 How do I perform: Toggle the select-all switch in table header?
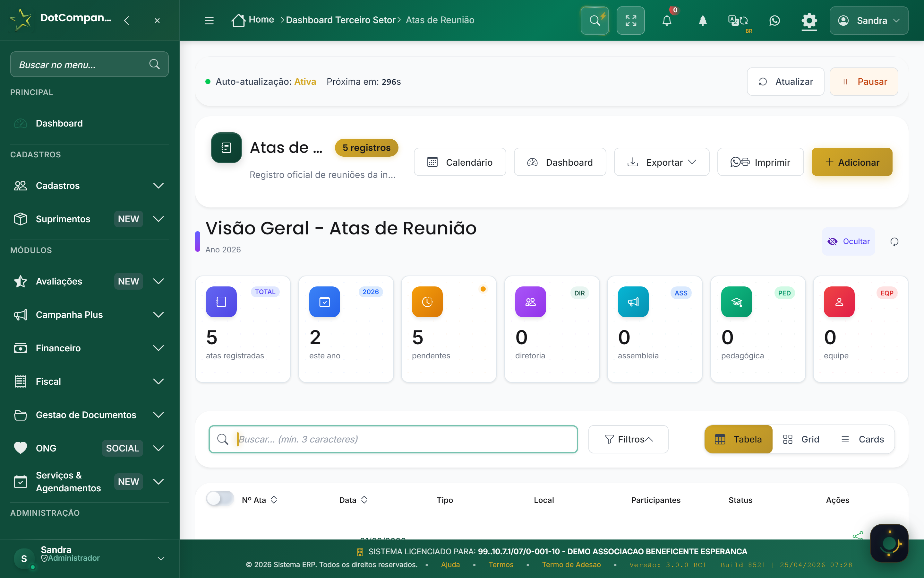pyautogui.click(x=220, y=498)
